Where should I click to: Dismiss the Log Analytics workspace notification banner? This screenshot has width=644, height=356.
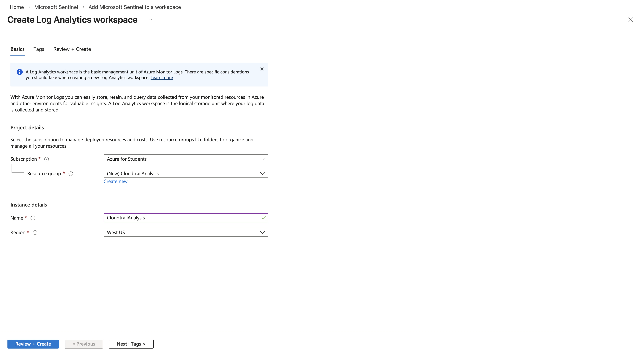click(262, 69)
